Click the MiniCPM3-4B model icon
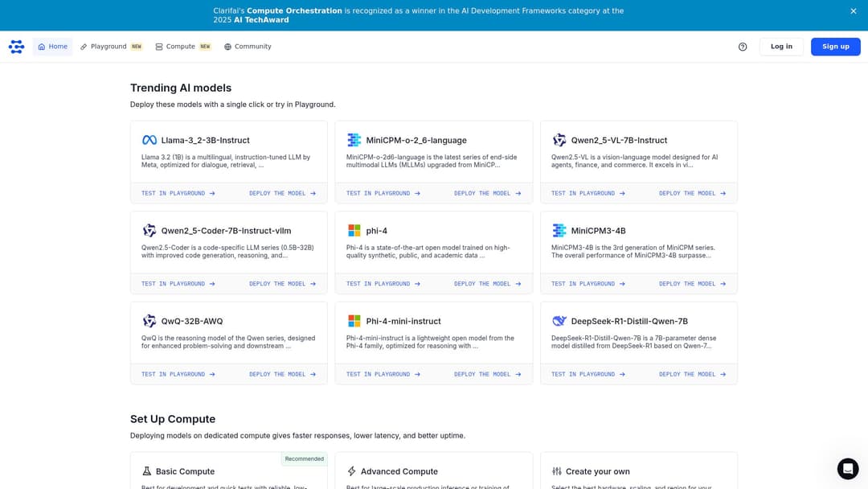Viewport: 868px width, 489px height. tap(559, 230)
